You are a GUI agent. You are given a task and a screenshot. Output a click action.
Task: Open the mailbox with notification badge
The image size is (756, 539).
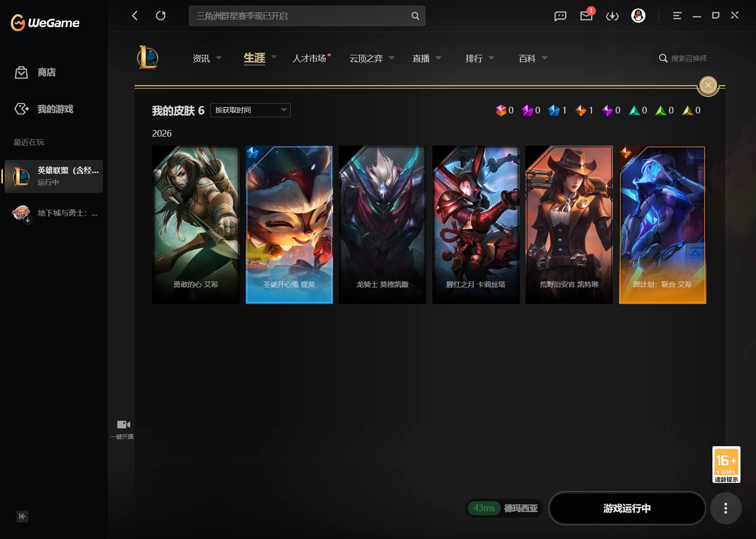(587, 15)
